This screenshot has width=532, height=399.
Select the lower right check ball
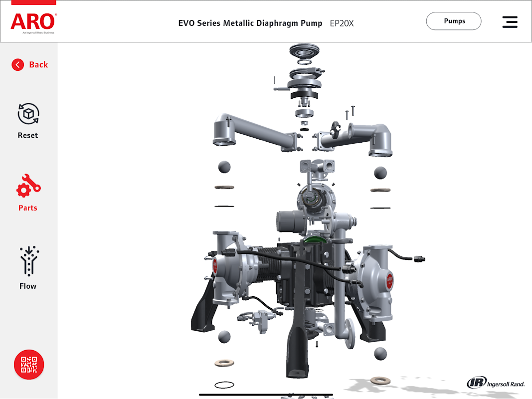(x=380, y=354)
